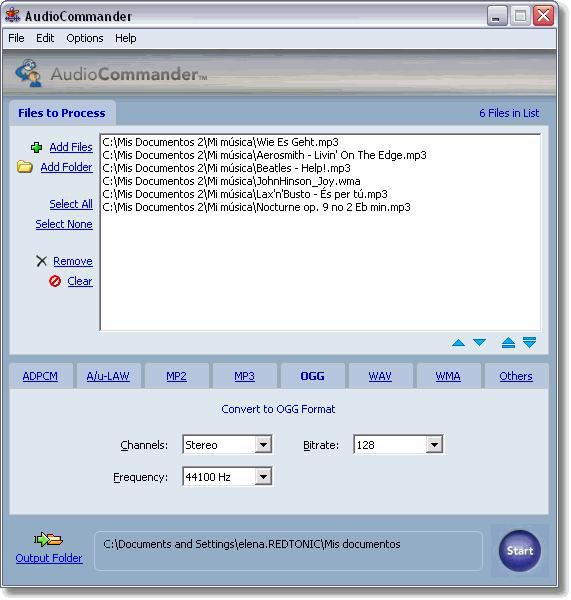Move selected file up one position arrow
This screenshot has height=600, width=571.
coord(458,342)
